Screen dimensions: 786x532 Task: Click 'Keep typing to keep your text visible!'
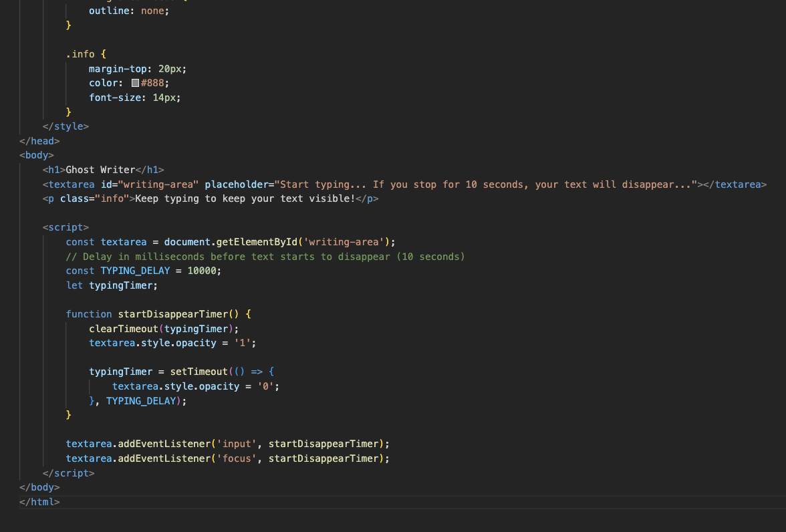point(245,198)
